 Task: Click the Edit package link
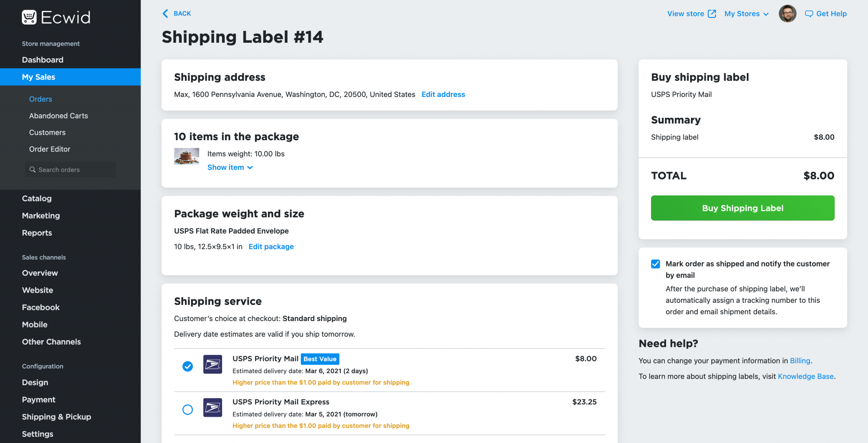[x=271, y=246]
